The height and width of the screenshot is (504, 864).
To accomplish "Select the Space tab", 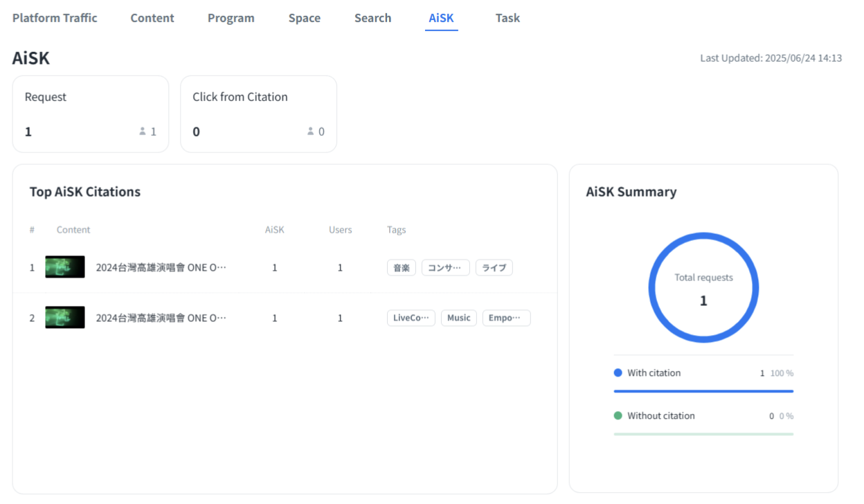I will click(x=304, y=18).
